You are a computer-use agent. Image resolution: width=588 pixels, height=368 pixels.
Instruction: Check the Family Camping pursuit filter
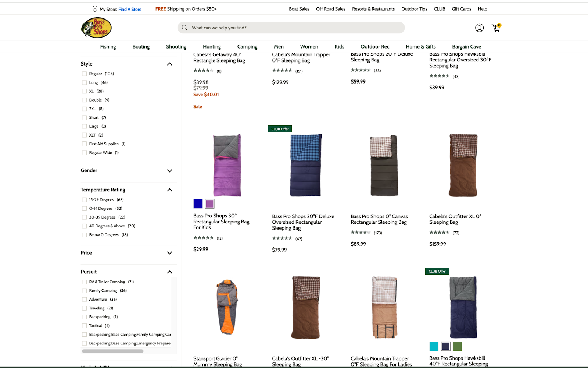click(85, 291)
